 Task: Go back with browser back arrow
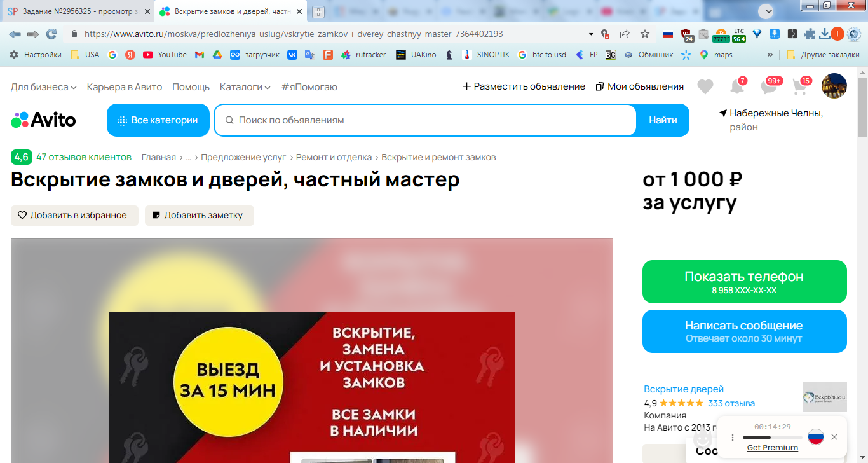tap(15, 34)
